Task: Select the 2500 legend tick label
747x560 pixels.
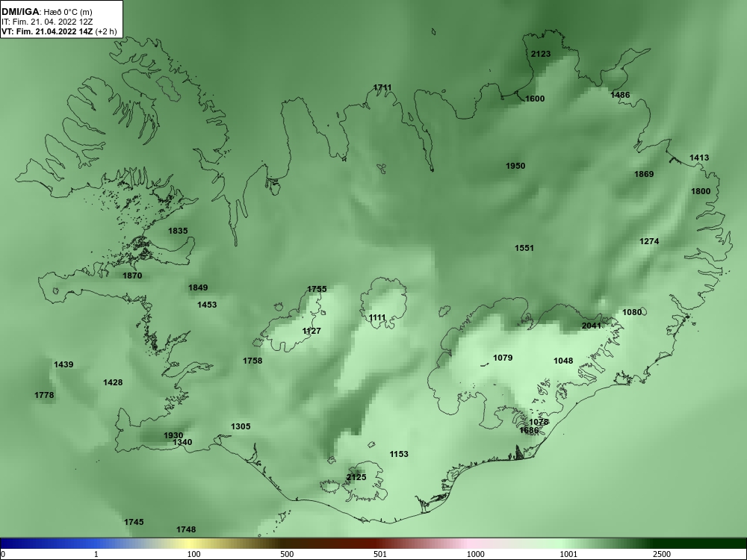Action: (662, 554)
